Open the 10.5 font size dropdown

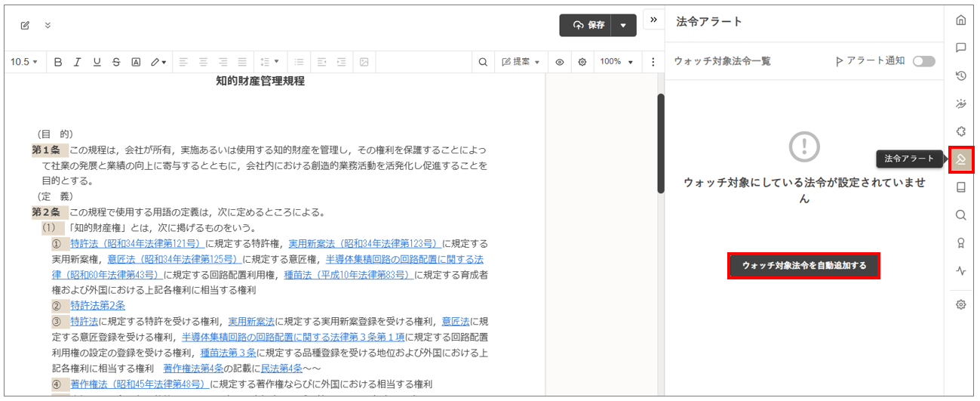point(24,62)
